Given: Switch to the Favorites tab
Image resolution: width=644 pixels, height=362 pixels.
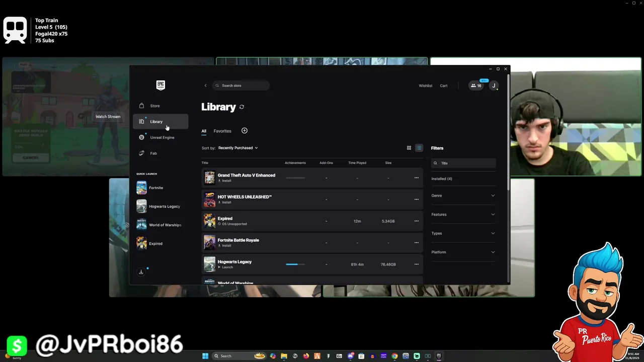Looking at the screenshot, I should coord(222,131).
